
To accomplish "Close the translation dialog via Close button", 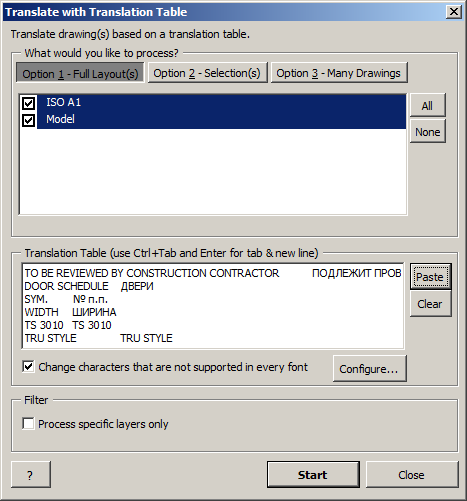I will coord(412,475).
